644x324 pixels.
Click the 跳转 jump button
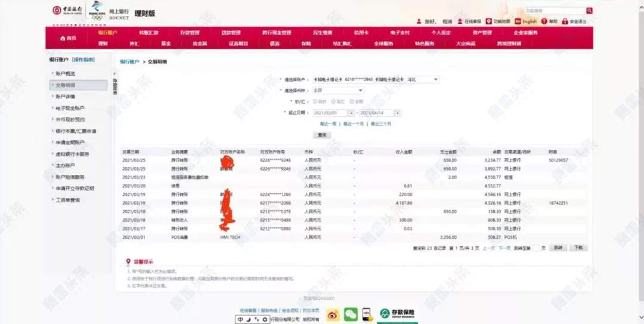(x=558, y=248)
